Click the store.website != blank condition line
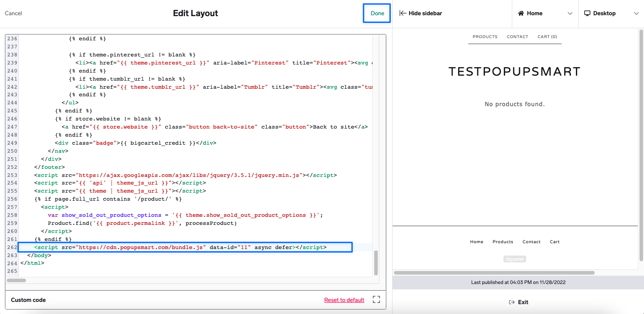 tap(108, 119)
